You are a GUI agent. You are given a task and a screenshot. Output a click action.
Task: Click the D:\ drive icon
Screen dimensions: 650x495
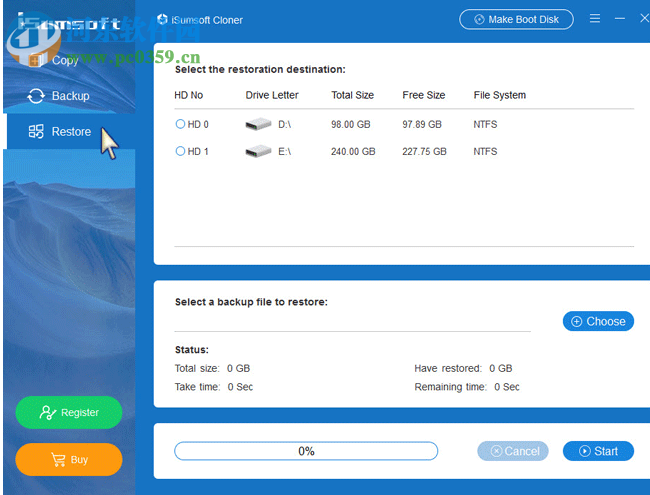point(258,124)
